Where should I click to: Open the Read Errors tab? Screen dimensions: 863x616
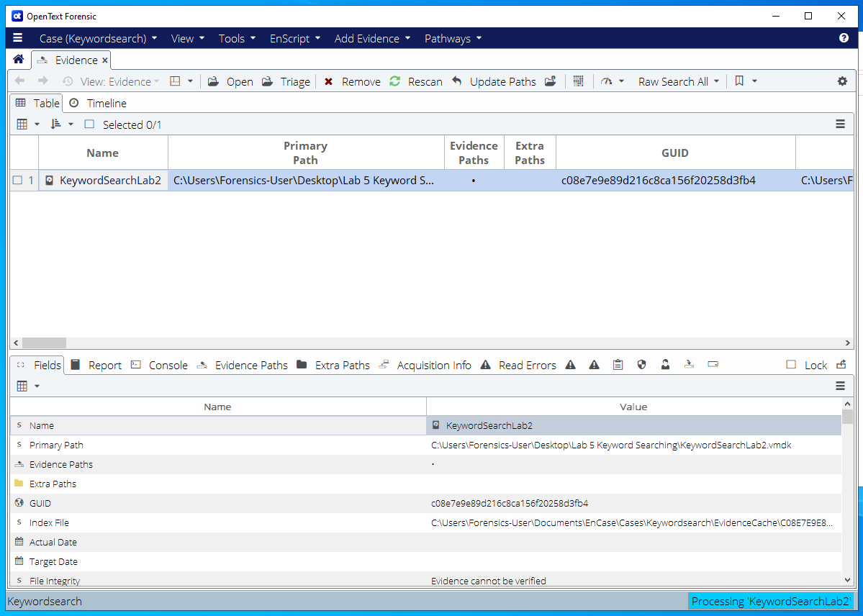tap(518, 365)
